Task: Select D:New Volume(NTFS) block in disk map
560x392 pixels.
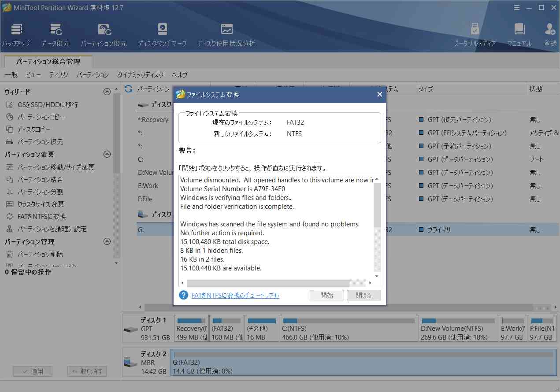Action: [x=459, y=328]
